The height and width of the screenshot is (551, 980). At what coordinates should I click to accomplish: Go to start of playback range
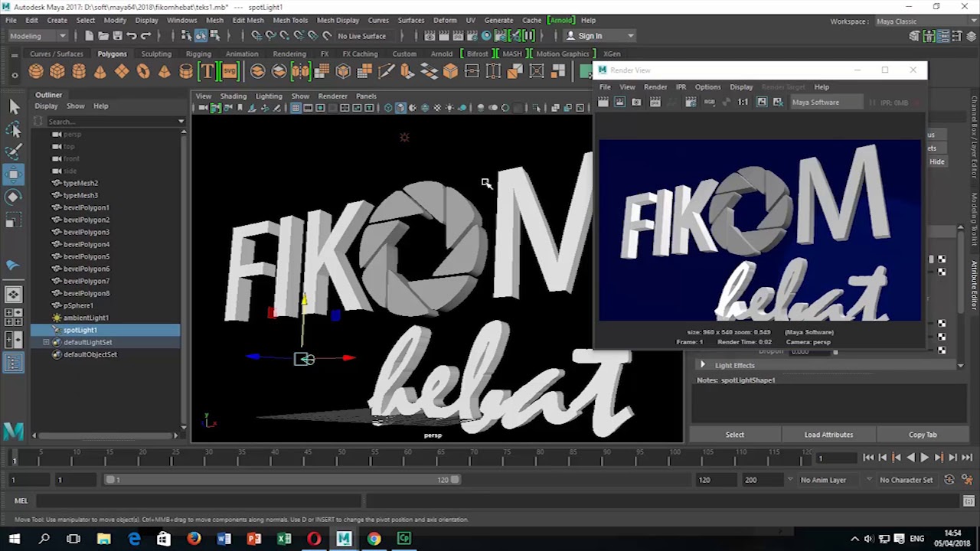(868, 458)
